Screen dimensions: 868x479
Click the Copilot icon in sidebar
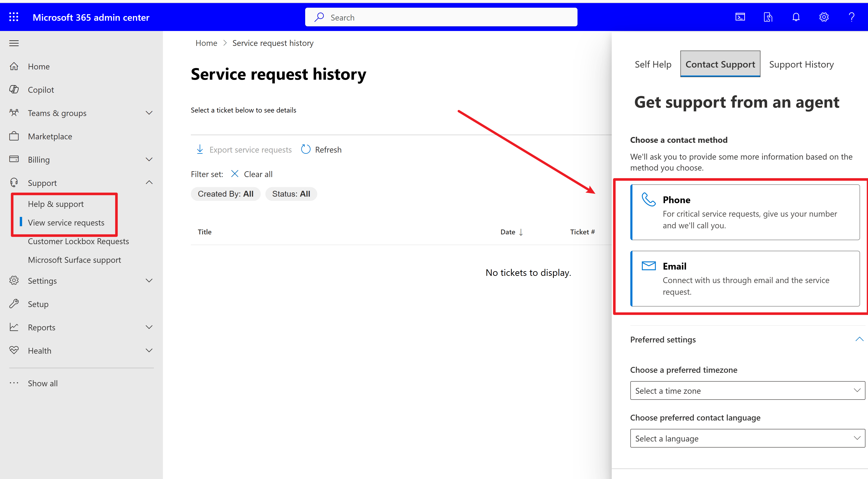point(14,89)
